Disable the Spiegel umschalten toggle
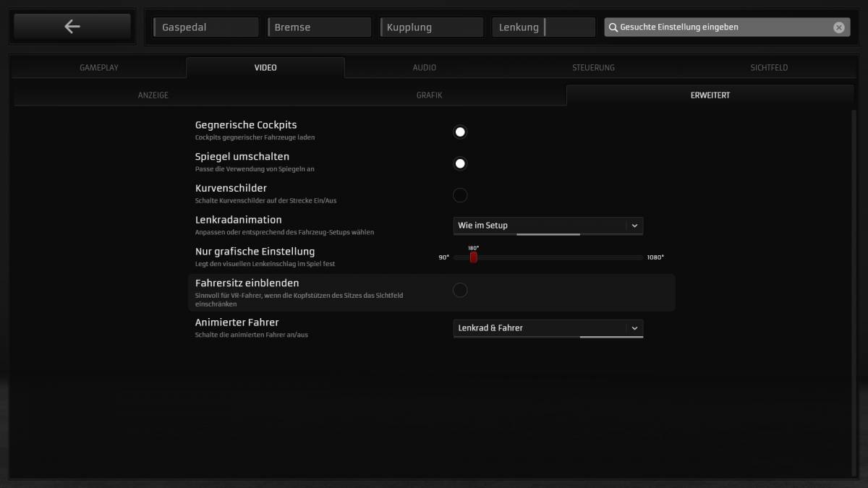This screenshot has width=868, height=488. tap(460, 163)
